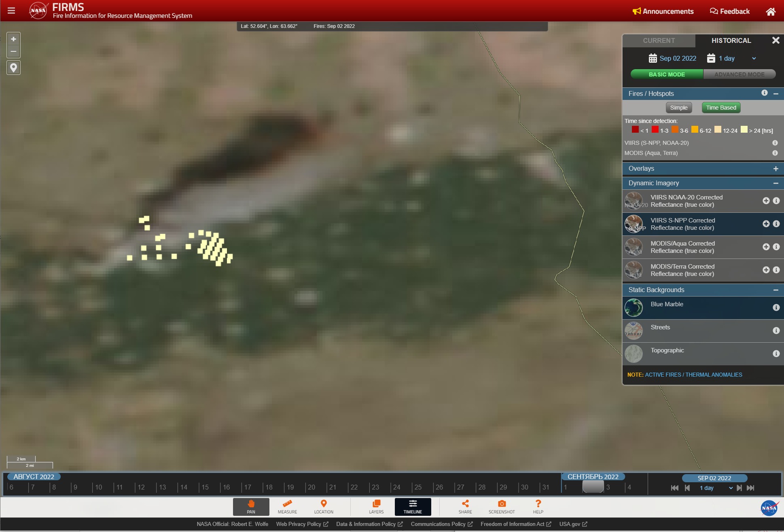Screen dimensions: 784x532
Task: Enable ADVANCED MODE toggle
Action: pos(740,74)
